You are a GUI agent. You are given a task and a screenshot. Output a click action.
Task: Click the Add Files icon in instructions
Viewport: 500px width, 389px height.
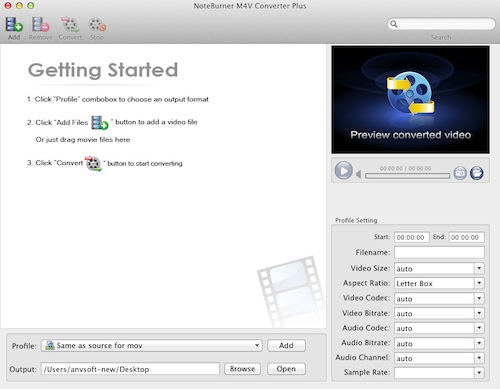(100, 123)
